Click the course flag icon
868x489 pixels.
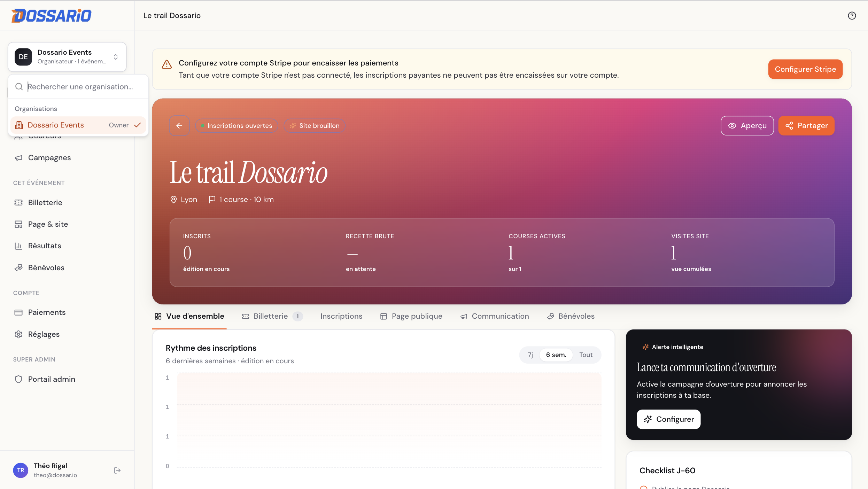(212, 200)
